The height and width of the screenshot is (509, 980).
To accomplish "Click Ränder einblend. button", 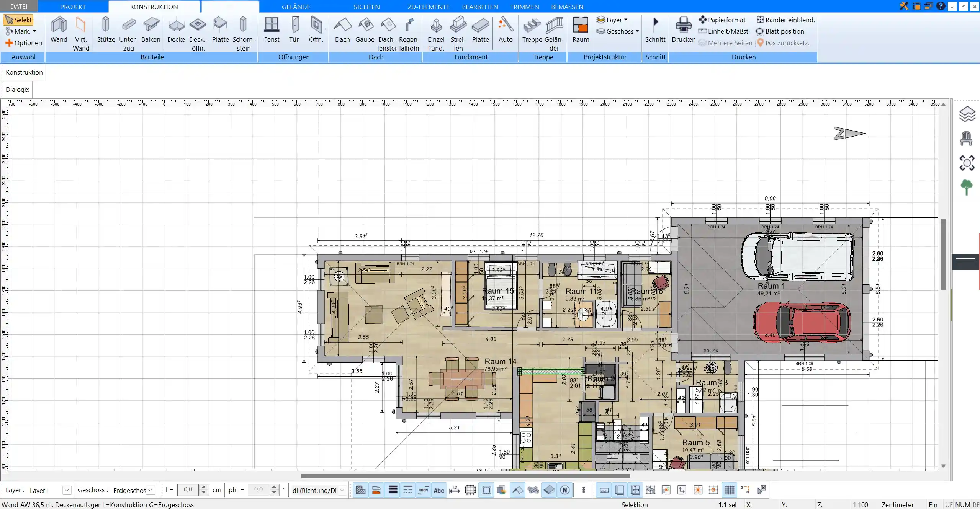I will (x=785, y=20).
